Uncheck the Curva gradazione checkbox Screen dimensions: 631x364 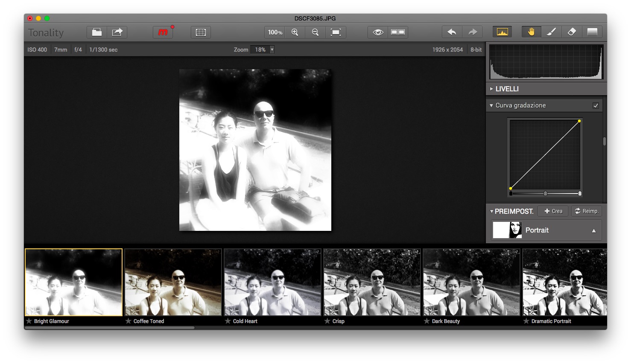click(x=596, y=106)
